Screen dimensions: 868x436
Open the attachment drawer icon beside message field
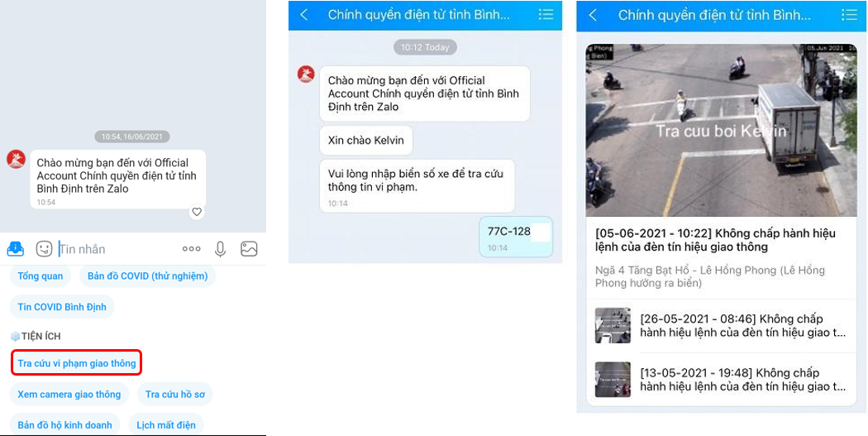[16, 249]
